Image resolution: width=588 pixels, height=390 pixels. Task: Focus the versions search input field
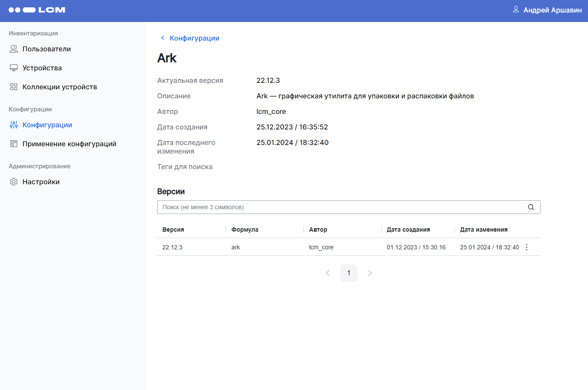tap(341, 207)
